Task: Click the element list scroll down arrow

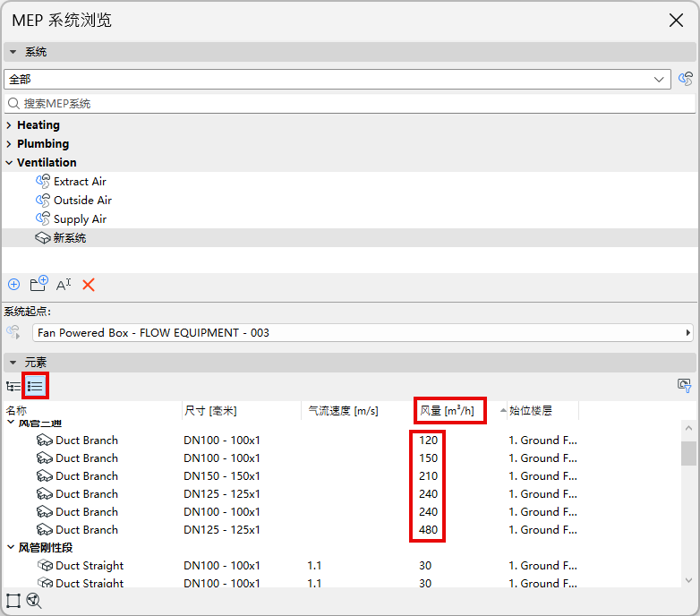Action: (x=688, y=580)
